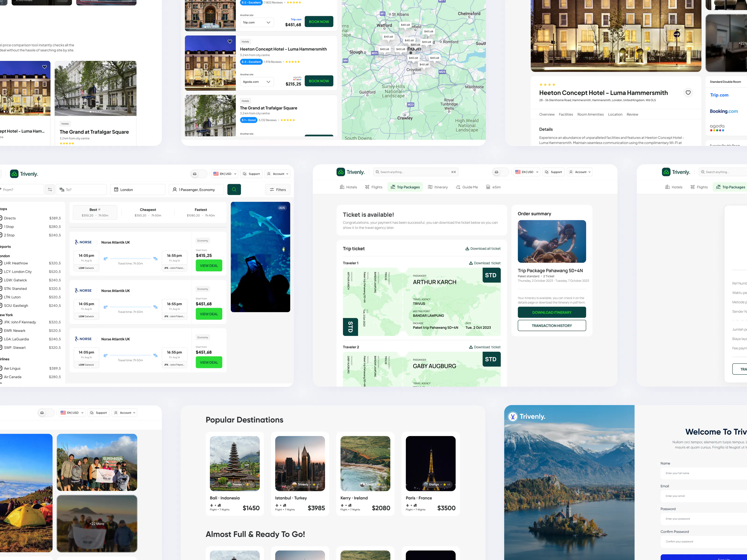Open the Bali · Indonesia destination photo
The height and width of the screenshot is (560, 747).
(235, 463)
